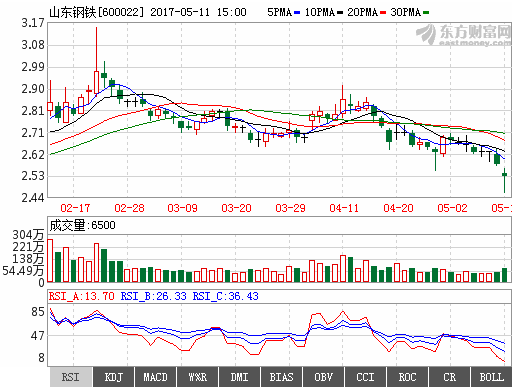513x388 pixels.
Task: Switch to the OBV indicator tab
Action: 323,377
